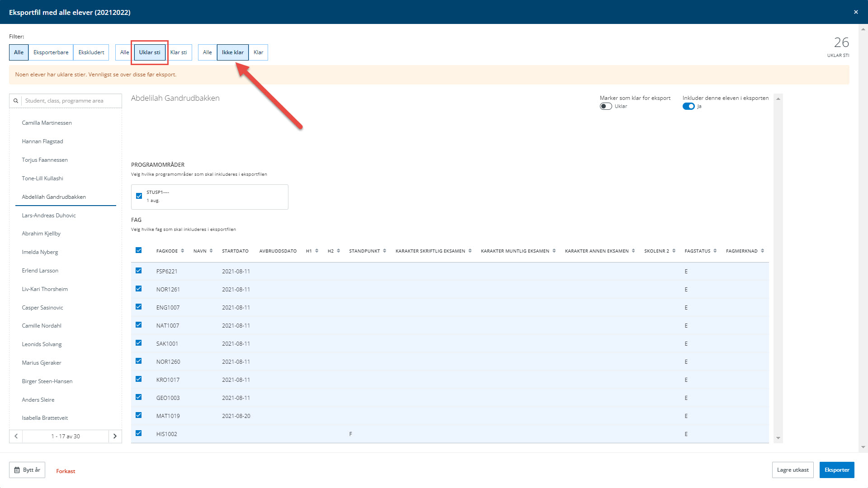Uncheck the GEO1003 subject checkbox
The height and width of the screenshot is (488, 868).
pos(139,397)
